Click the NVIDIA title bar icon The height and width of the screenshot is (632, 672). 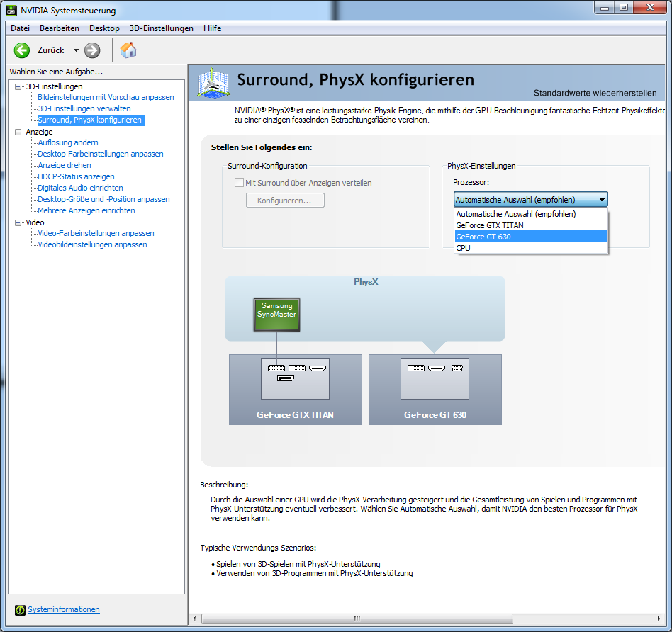coord(11,11)
